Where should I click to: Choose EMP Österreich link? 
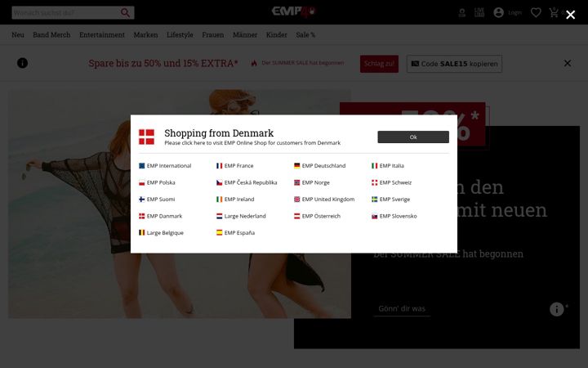(x=317, y=216)
